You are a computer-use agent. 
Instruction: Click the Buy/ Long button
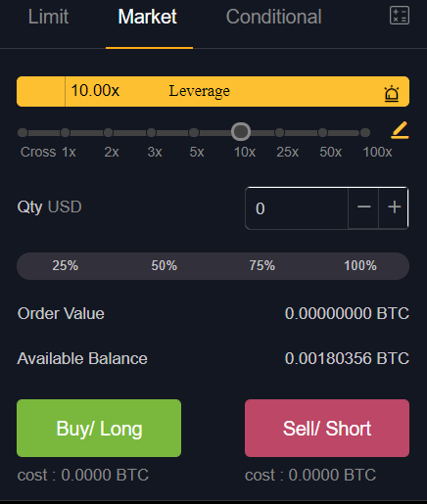[99, 428]
